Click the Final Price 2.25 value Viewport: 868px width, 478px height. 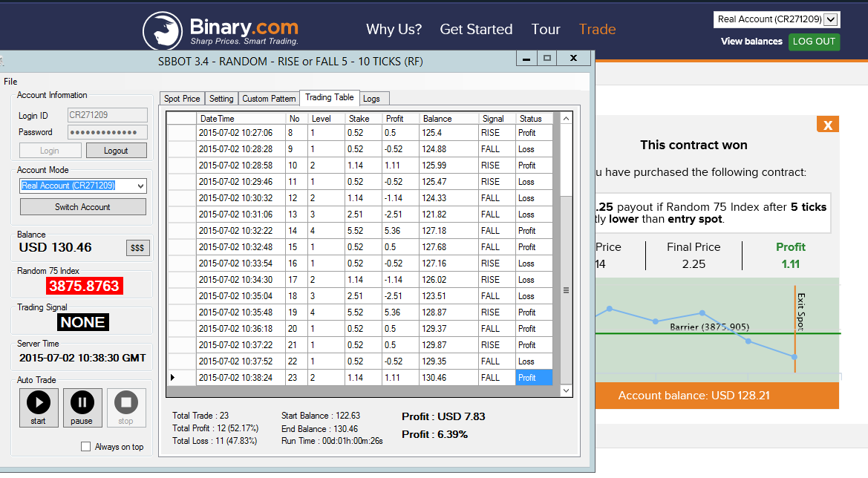pos(694,264)
